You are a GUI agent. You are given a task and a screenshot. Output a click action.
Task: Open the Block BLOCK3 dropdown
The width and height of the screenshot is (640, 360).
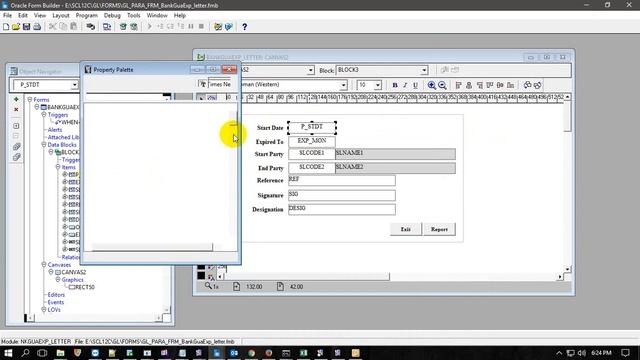click(x=424, y=70)
